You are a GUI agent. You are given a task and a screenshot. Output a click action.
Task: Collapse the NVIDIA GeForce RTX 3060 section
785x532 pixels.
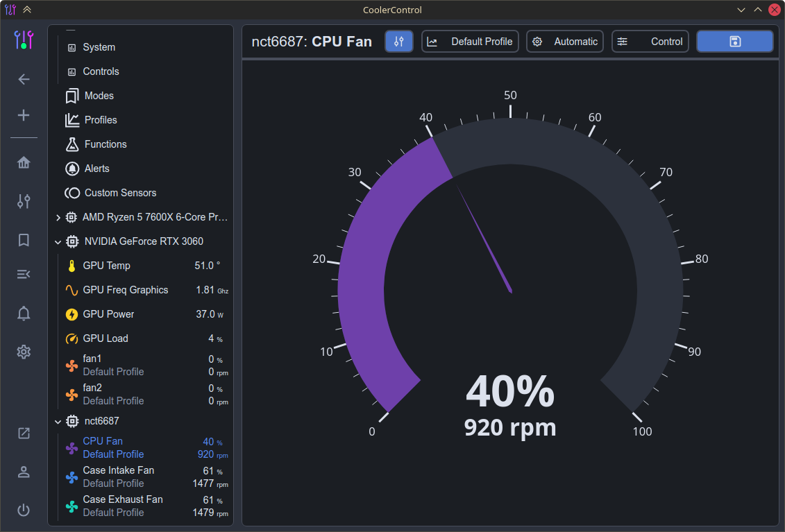[58, 242]
